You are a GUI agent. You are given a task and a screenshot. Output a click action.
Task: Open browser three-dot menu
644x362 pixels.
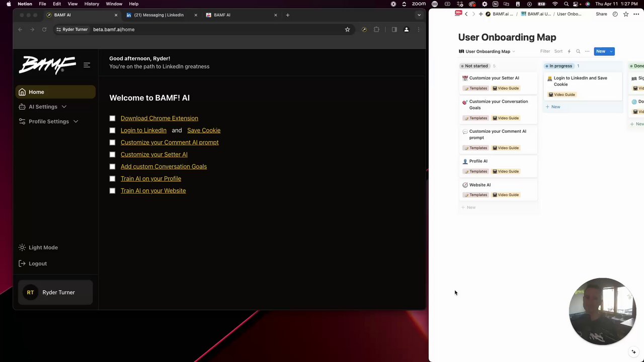[419, 30]
